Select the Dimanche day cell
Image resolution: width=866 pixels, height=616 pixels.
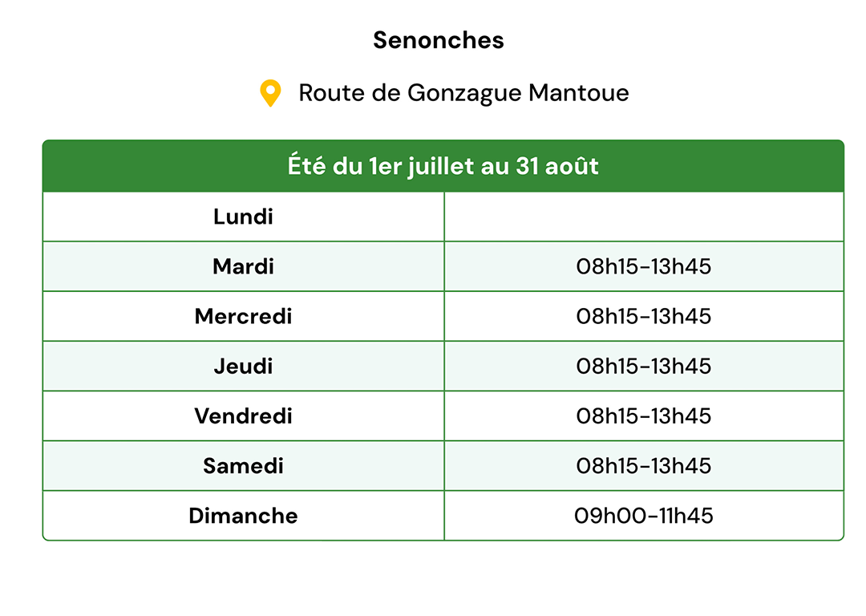[244, 516]
